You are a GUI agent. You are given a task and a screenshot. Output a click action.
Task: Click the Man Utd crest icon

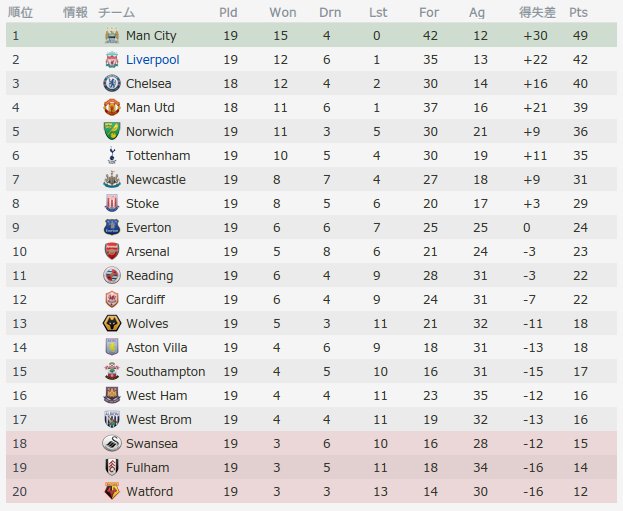click(x=112, y=107)
